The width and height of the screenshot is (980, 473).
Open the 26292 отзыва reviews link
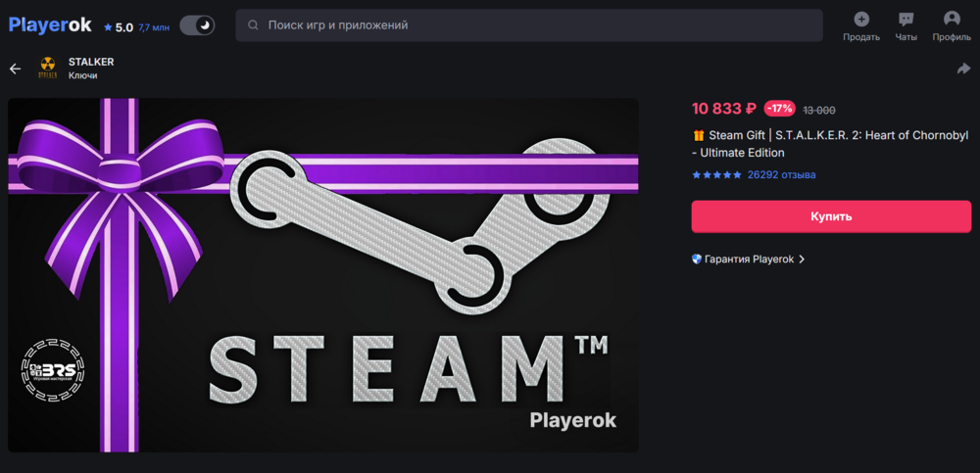click(781, 175)
